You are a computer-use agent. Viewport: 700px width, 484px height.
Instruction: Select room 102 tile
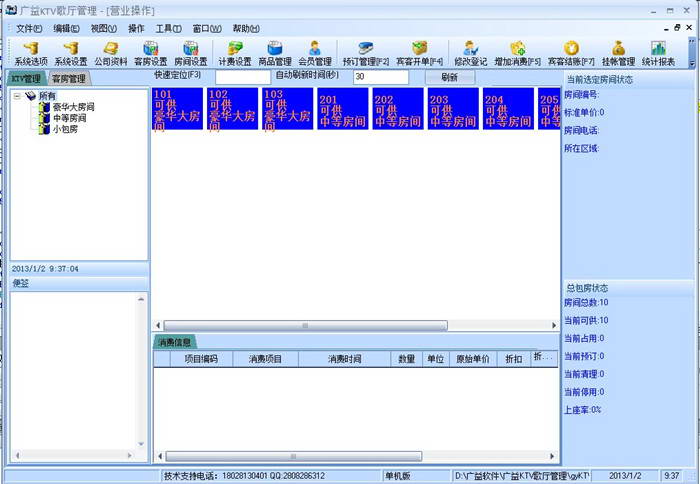tap(233, 108)
